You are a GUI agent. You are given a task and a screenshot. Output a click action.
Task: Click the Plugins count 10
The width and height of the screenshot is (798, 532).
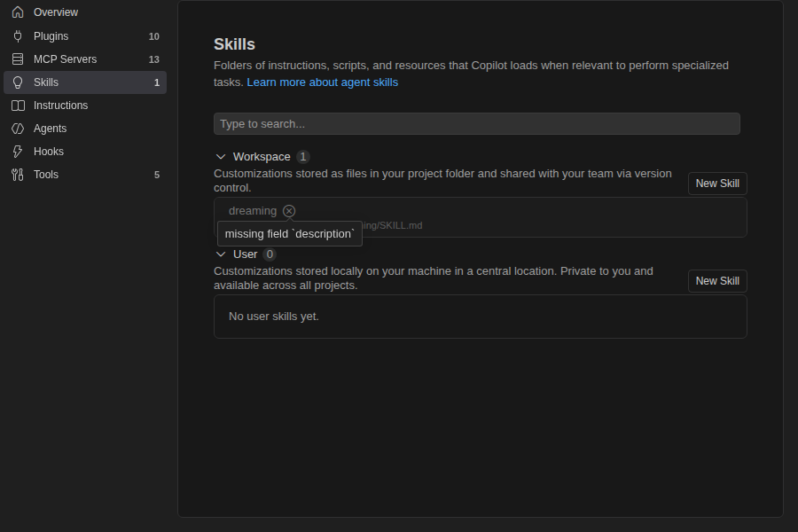[153, 36]
